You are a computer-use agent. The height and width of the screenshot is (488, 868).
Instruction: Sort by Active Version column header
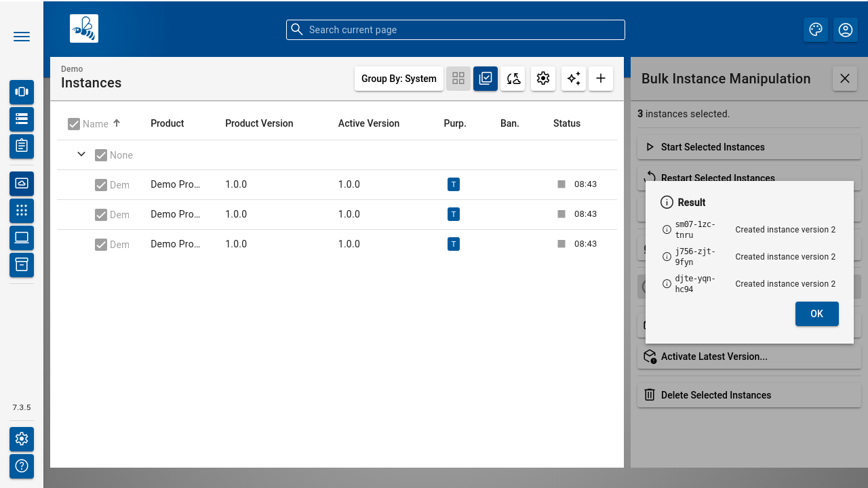tap(369, 123)
